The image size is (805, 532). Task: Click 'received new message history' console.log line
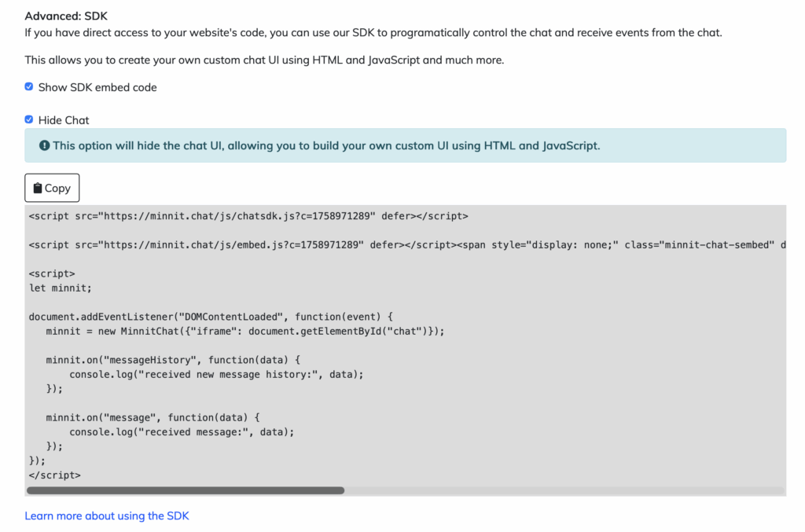tap(216, 374)
